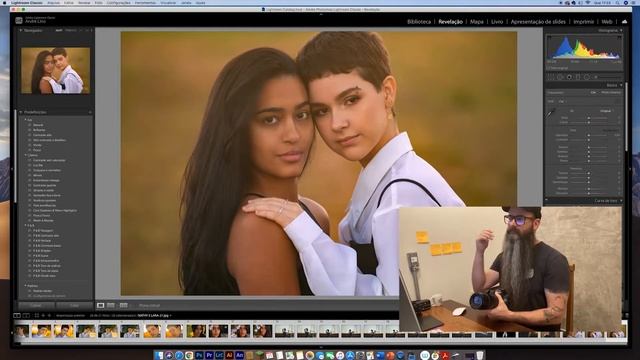Select the Radial Filter tool

pos(587,77)
